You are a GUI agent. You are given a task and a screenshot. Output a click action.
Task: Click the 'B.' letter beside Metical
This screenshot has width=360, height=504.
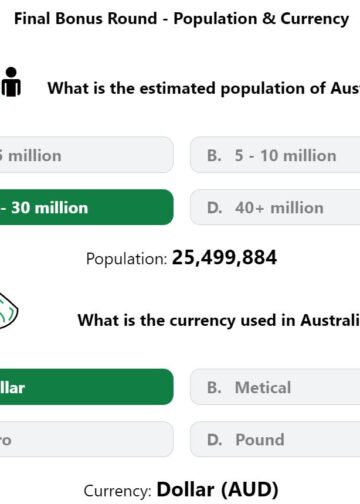[x=214, y=388]
